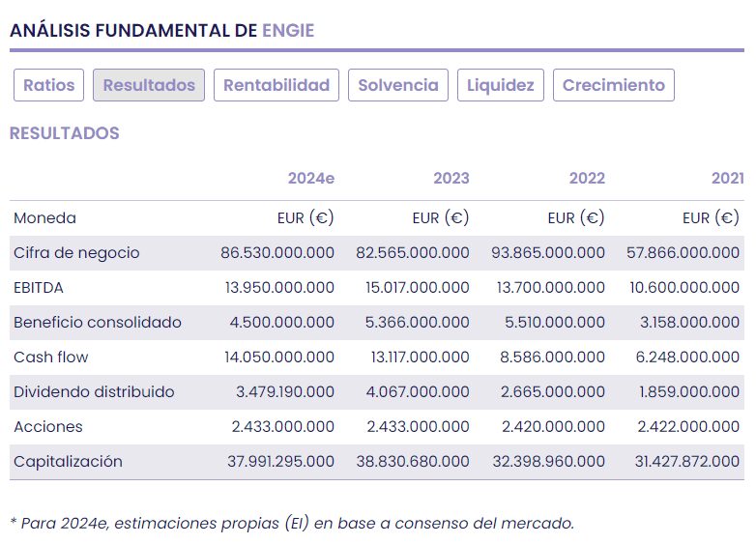The image size is (756, 544).
Task: Select the 2024e EBITDA value 13.950.000.000
Action: tap(278, 288)
